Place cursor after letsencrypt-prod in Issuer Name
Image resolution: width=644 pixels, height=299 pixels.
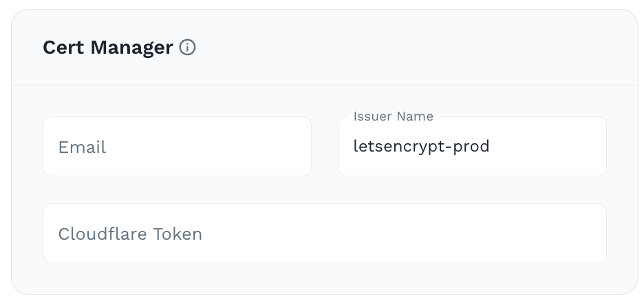point(491,147)
